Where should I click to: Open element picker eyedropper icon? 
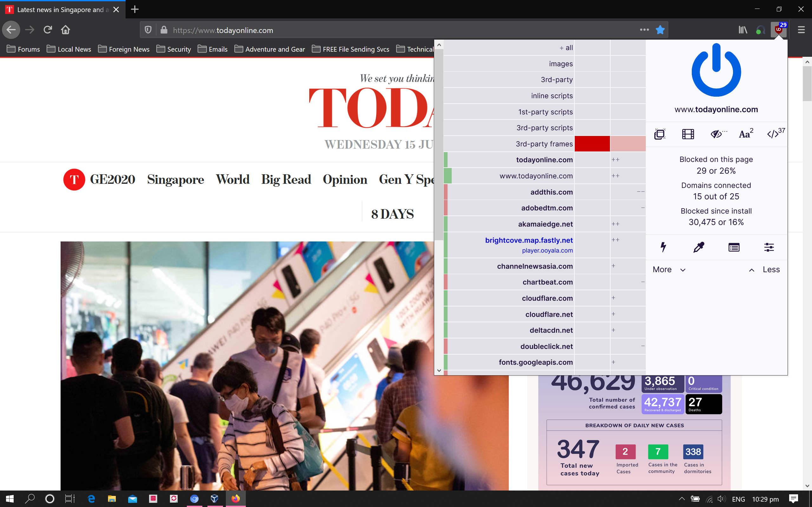698,247
